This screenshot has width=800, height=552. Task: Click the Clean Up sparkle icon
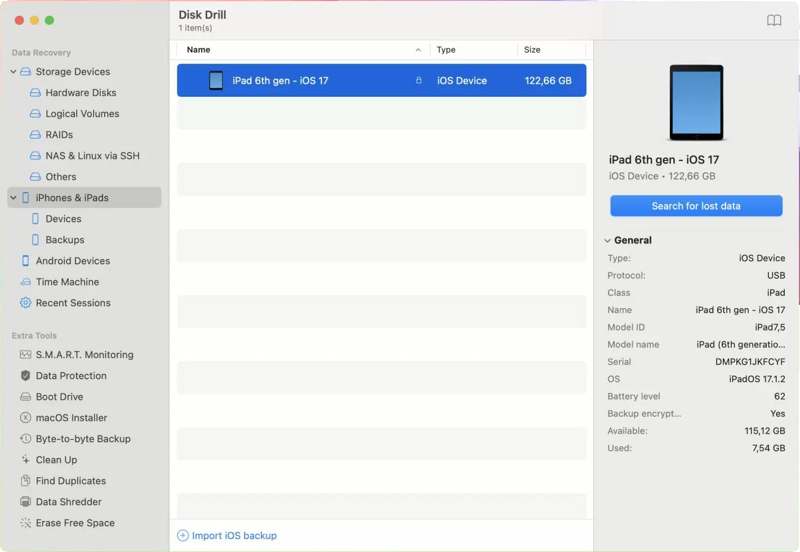[x=26, y=459]
